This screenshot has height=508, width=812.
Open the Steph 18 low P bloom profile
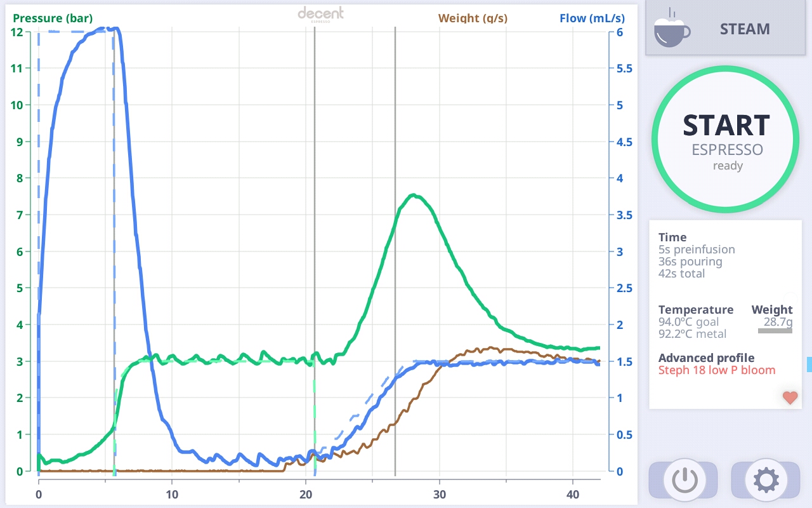click(x=717, y=370)
